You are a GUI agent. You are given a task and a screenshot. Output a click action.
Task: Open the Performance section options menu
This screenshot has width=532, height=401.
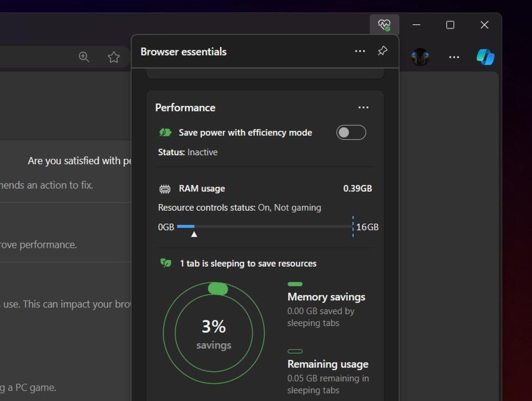[363, 107]
